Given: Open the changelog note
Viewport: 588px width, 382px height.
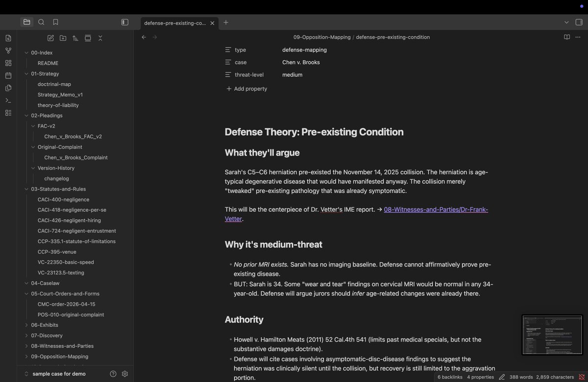Looking at the screenshot, I should coord(56,178).
